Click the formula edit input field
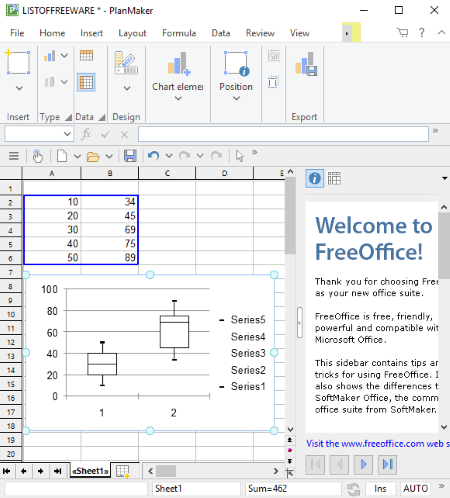This screenshot has width=450, height=498. [283, 134]
